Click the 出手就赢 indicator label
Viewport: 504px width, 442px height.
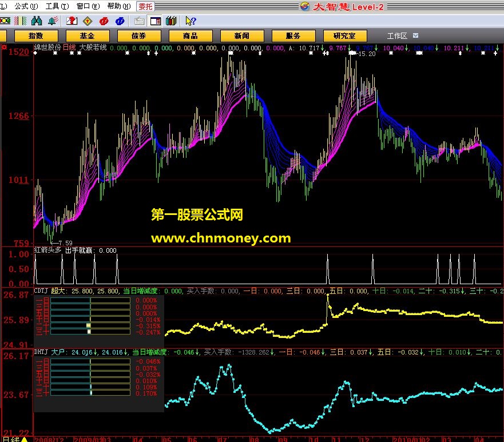[79, 250]
